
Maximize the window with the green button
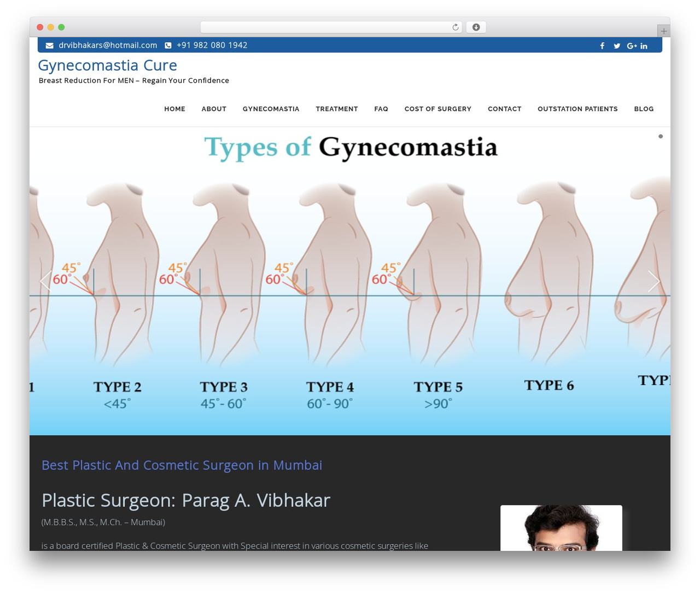point(61,27)
